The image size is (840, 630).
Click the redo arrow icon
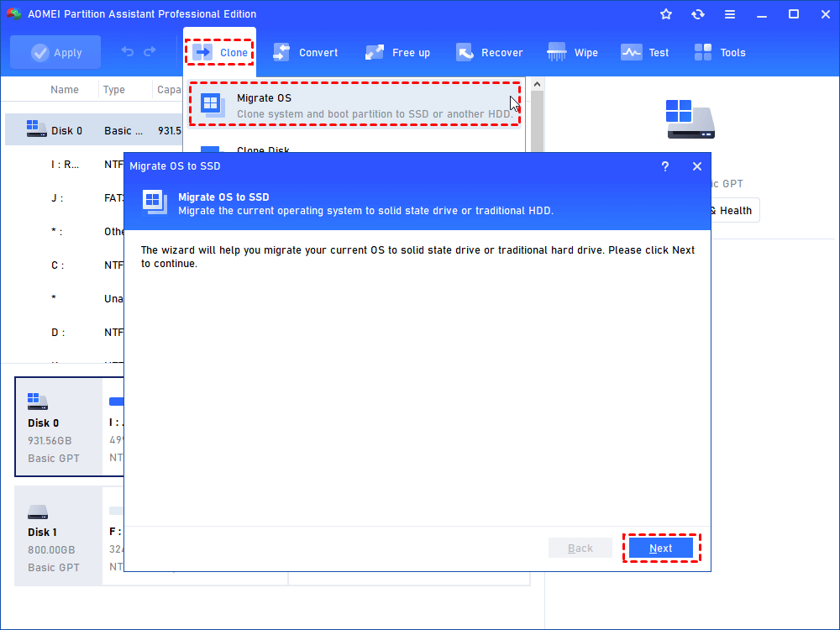(x=150, y=51)
